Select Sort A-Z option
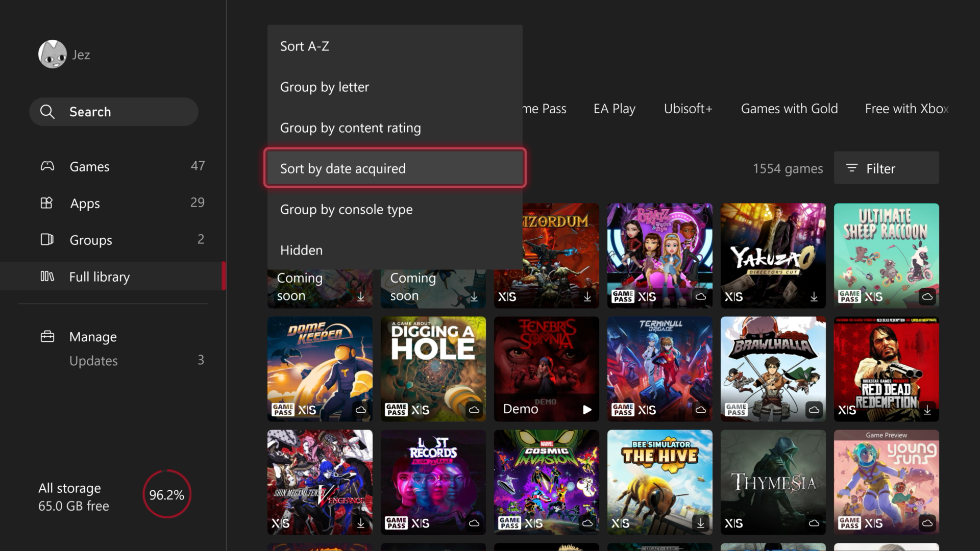This screenshot has width=980, height=551. (305, 46)
